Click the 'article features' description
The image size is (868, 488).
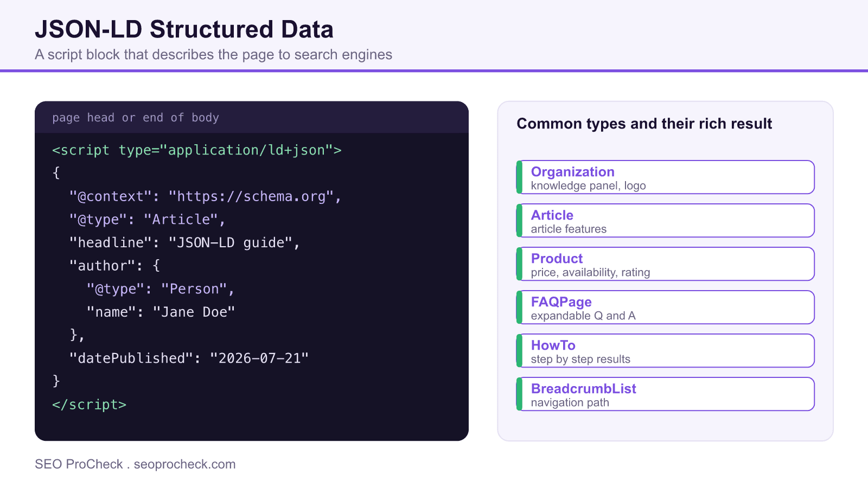[x=569, y=229]
